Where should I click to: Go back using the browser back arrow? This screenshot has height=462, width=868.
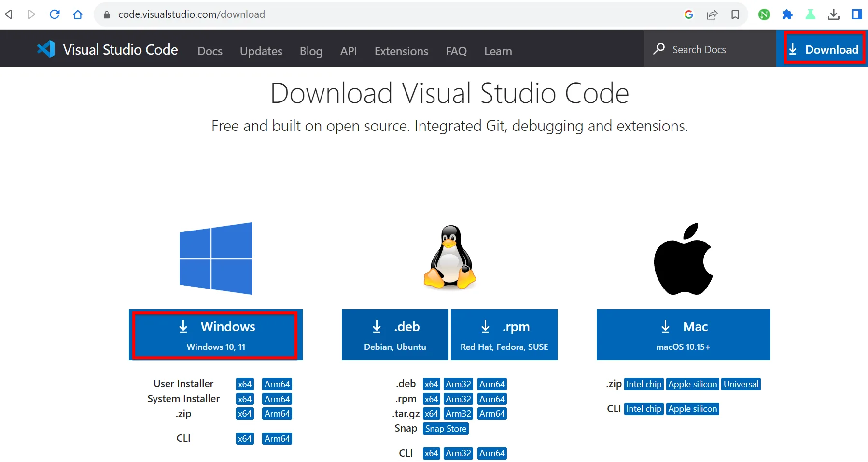pos(9,14)
